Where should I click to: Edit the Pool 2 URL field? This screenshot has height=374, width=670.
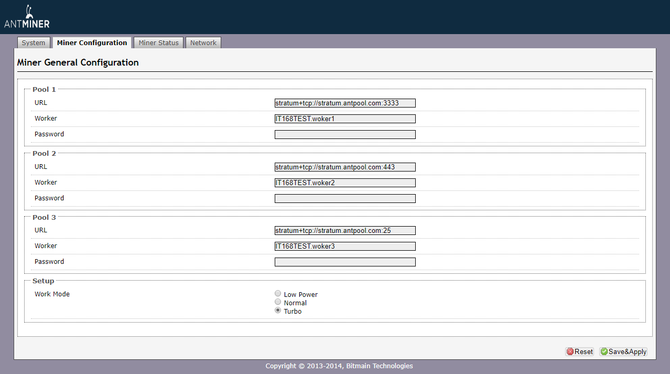[345, 167]
